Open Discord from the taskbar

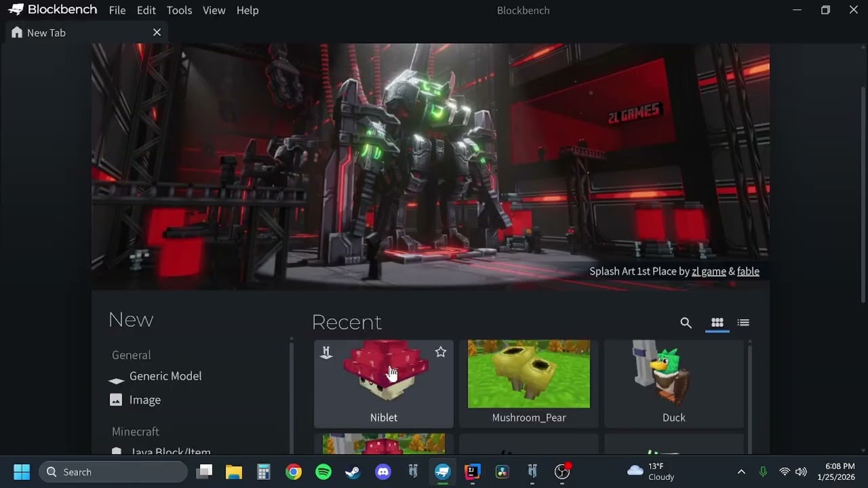coord(383,472)
